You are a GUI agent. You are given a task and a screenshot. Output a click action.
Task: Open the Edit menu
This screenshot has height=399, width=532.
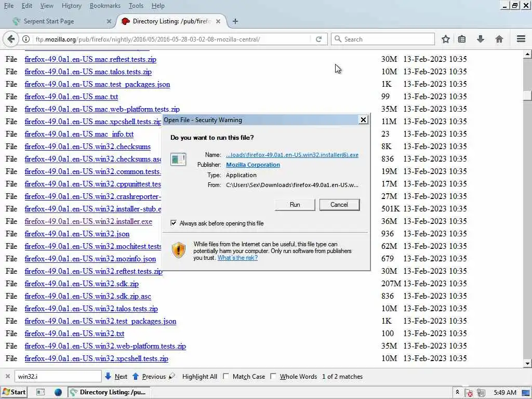27,6
